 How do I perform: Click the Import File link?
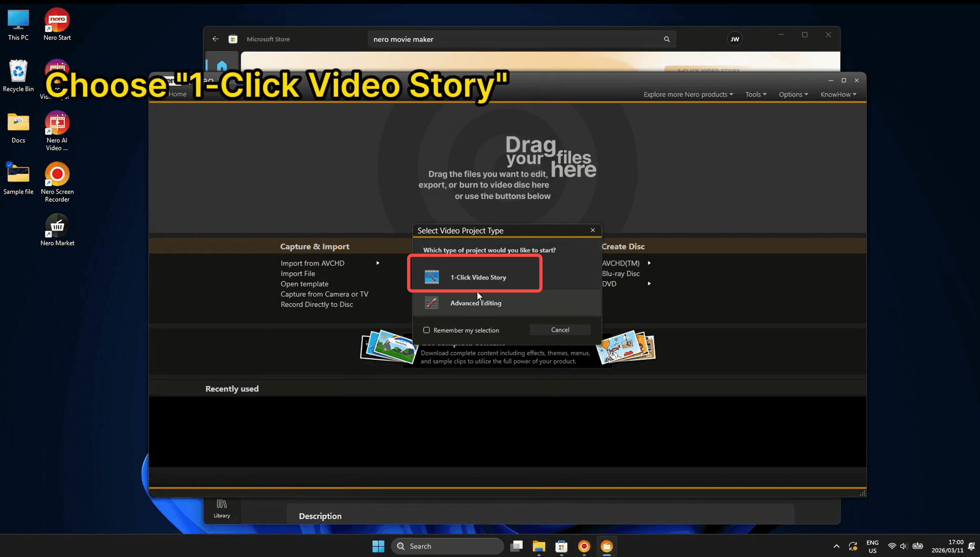(x=297, y=273)
